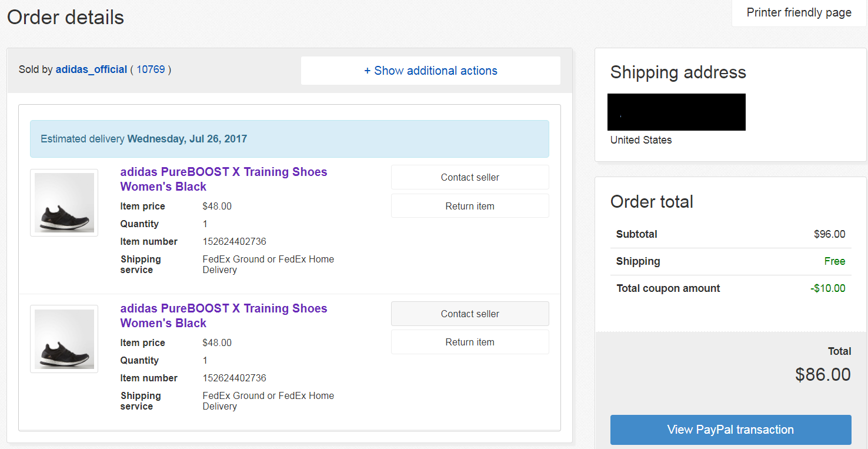Open seller feedback score 10769
The height and width of the screenshot is (449, 868).
point(151,69)
